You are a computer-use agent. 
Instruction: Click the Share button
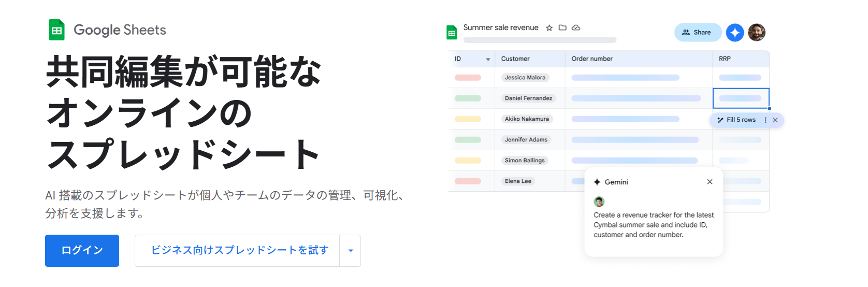pos(698,32)
